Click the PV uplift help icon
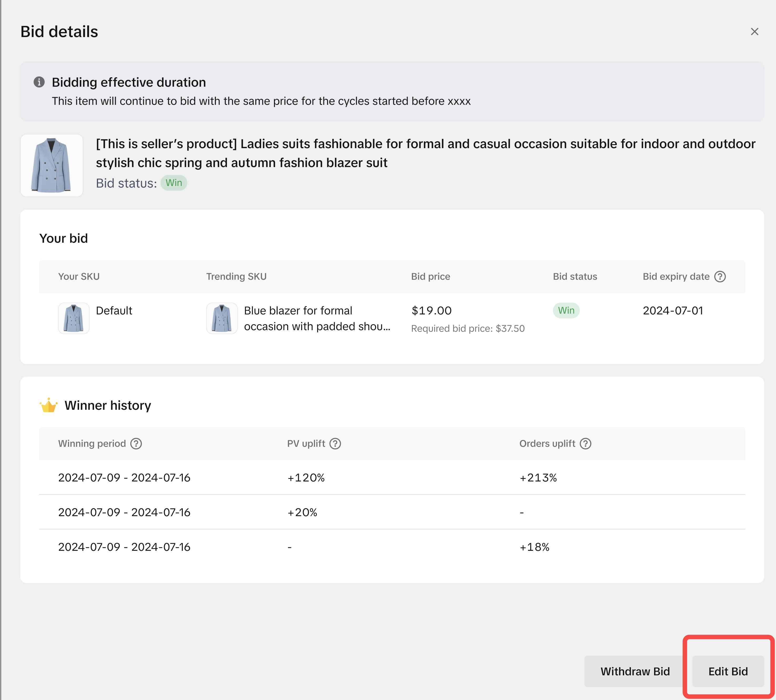 335,443
